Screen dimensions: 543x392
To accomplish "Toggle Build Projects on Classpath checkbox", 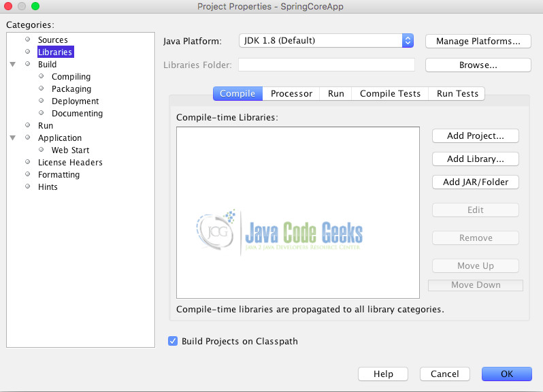I will [x=173, y=341].
